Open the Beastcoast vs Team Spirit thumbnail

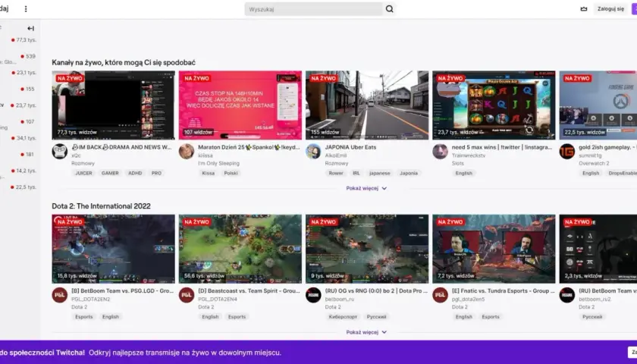pos(240,249)
